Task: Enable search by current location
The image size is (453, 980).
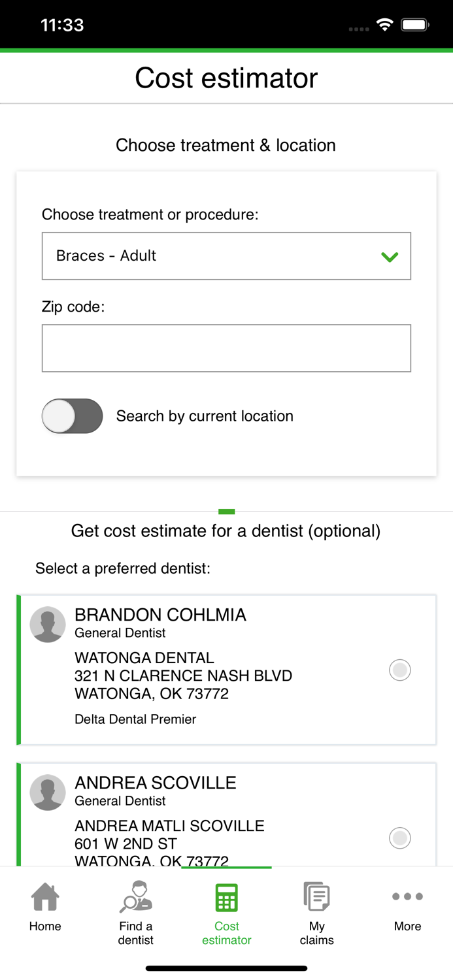Action: (x=72, y=416)
